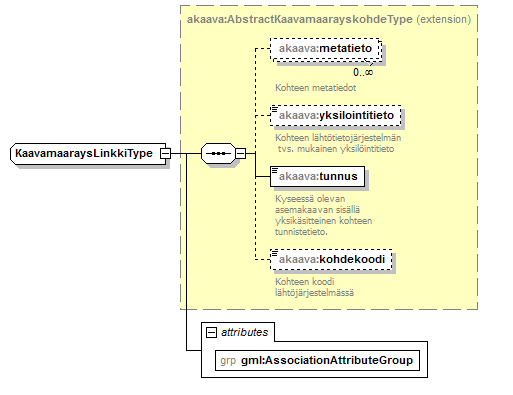This screenshot has width=513, height=395.
Task: Click the text-content icon on akaava:yksilointitieto
Action: click(275, 110)
